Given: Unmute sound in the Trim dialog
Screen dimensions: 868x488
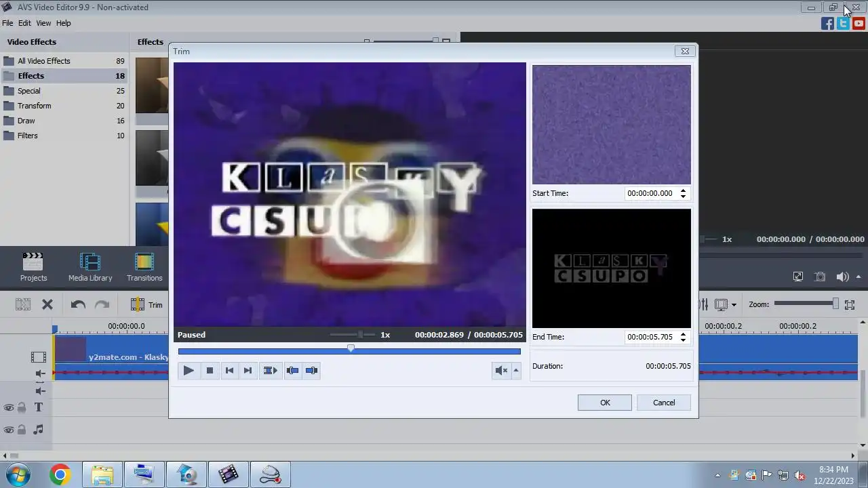Looking at the screenshot, I should (x=501, y=371).
